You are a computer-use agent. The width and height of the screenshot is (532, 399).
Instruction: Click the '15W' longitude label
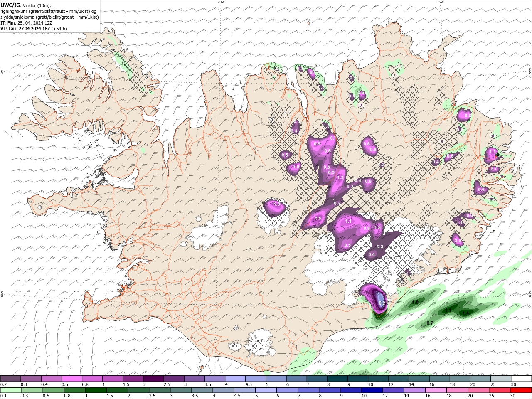tap(440, 2)
